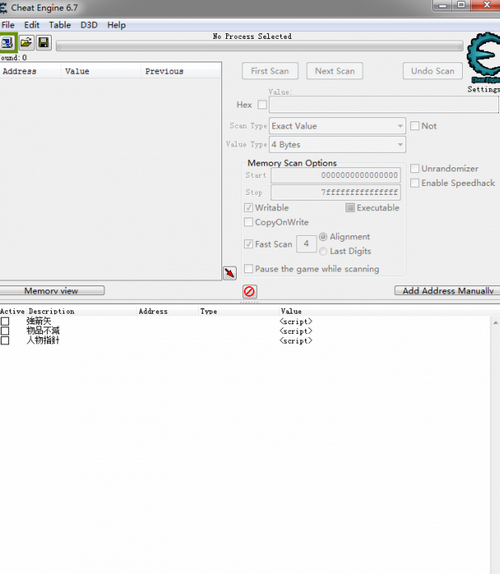Click the Previous column header
This screenshot has height=574, width=500.
click(181, 71)
